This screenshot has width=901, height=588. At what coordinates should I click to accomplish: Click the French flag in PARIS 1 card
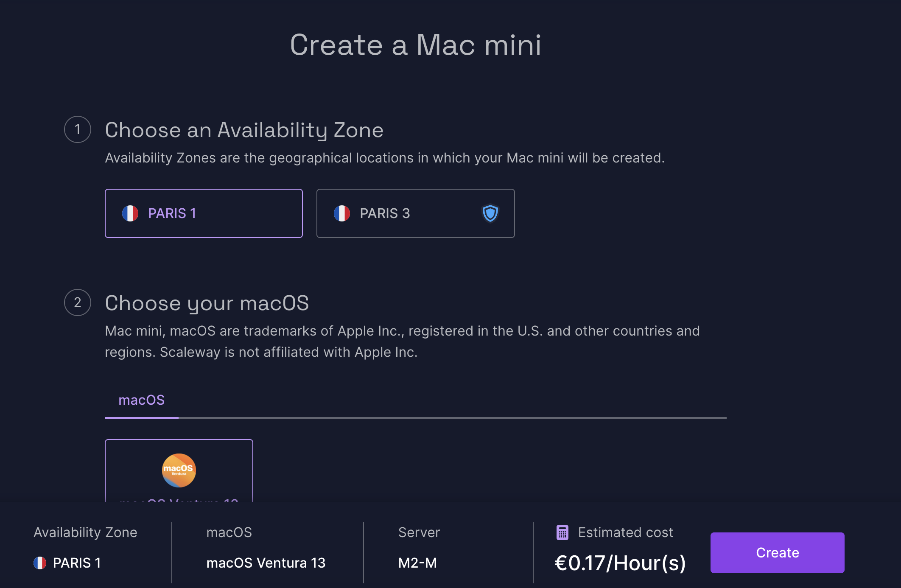tap(130, 213)
